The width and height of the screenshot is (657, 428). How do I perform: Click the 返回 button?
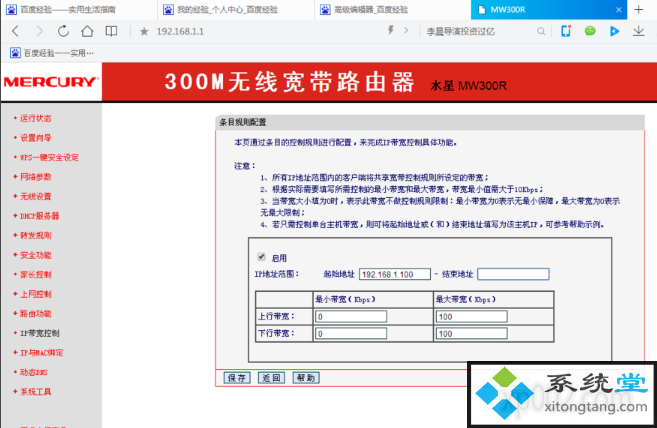pos(271,378)
